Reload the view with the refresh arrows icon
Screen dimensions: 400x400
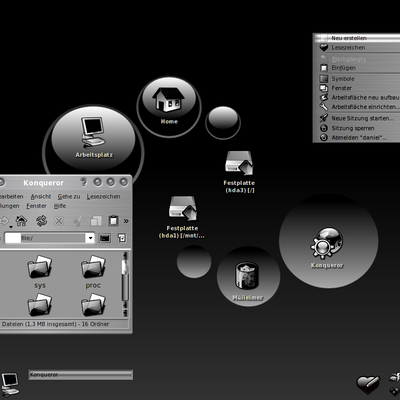coord(41,221)
